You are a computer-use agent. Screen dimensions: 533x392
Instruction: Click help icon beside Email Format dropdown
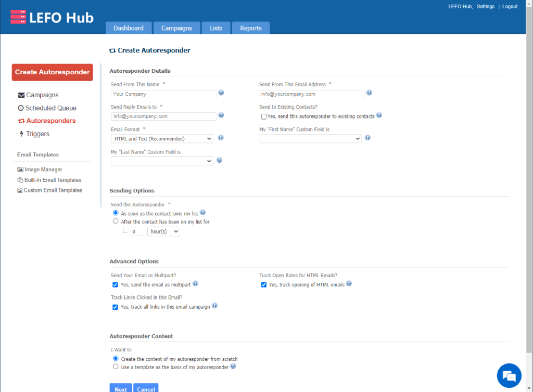pos(221,138)
